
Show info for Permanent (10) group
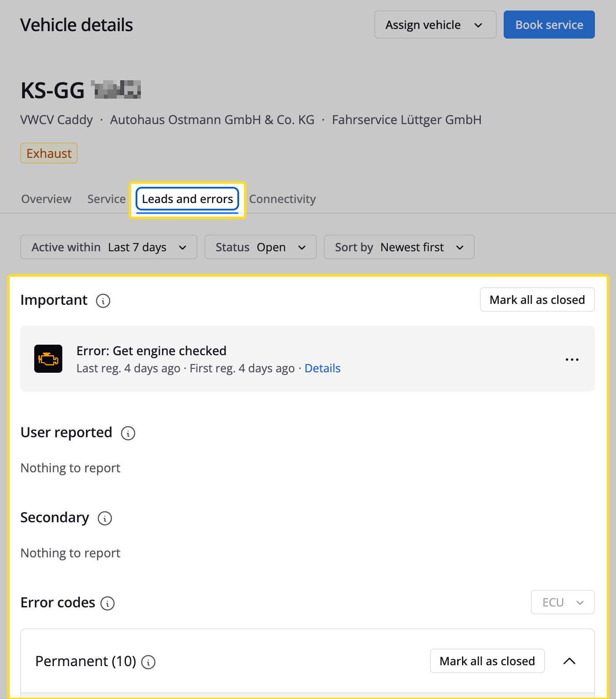coord(148,662)
